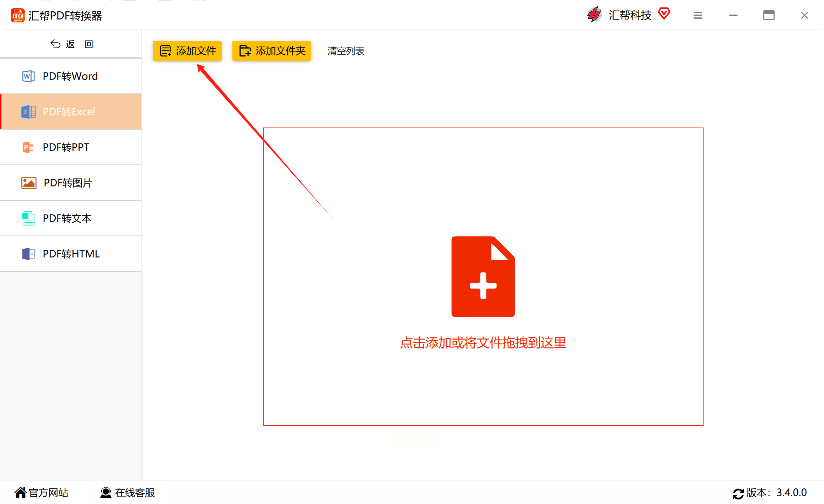Click the red VIP diamond icon
The height and width of the screenshot is (504, 824).
[664, 14]
